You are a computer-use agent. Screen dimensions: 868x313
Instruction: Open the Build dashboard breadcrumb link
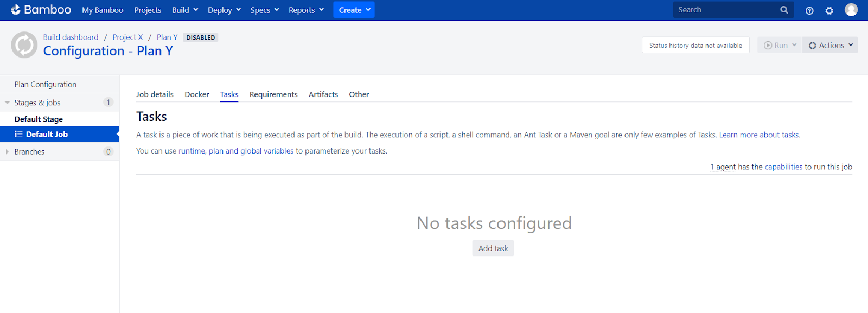(71, 37)
